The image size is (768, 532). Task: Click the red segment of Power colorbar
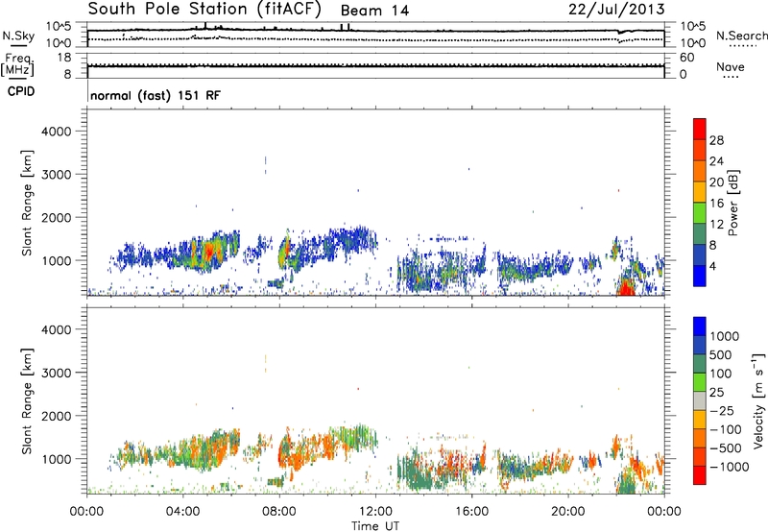click(700, 129)
